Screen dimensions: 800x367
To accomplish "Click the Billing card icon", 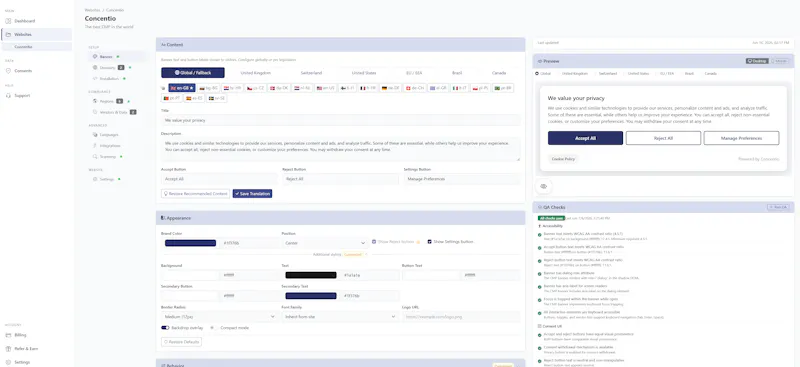I will click(x=8, y=335).
